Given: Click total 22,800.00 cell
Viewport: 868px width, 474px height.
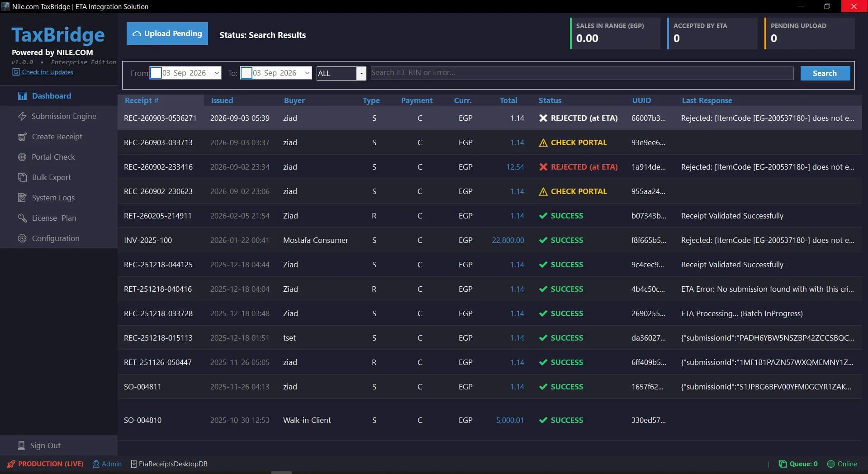Looking at the screenshot, I should click(x=508, y=240).
